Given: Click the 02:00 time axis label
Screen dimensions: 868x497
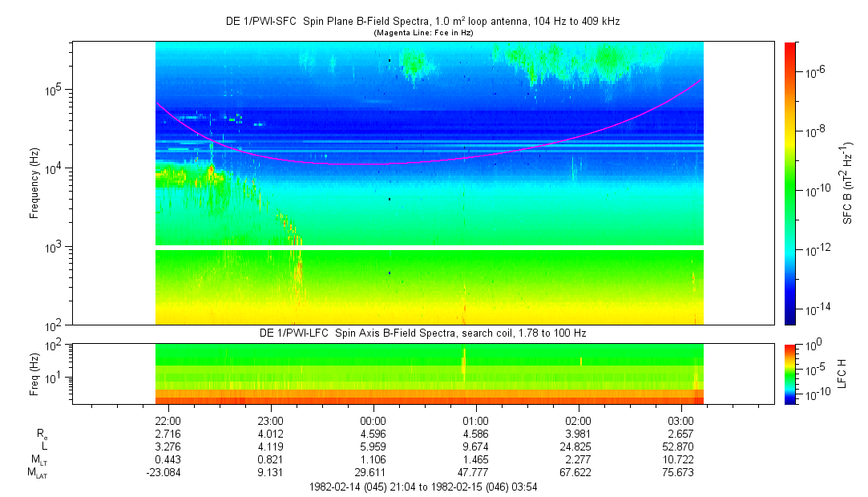Looking at the screenshot, I should (x=578, y=420).
